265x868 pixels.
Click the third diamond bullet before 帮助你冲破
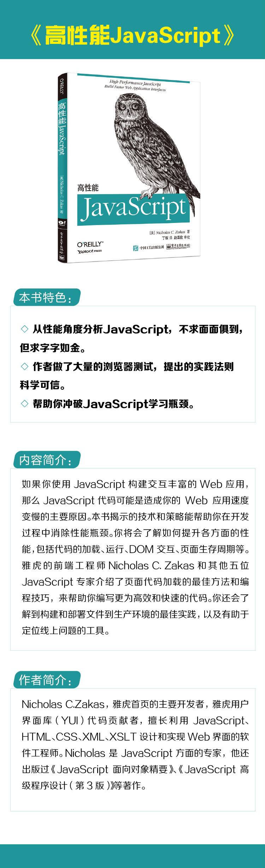tap(25, 403)
